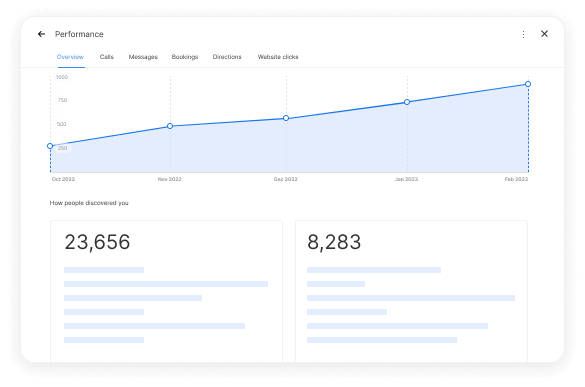The height and width of the screenshot is (387, 585).
Task: Select the Oct 2022 data point
Action: click(50, 146)
